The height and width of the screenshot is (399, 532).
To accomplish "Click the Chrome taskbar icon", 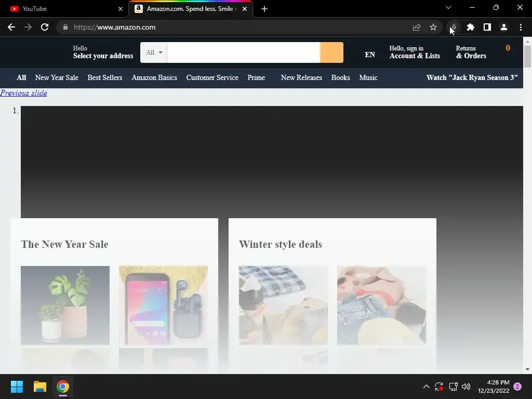I will tap(63, 387).
